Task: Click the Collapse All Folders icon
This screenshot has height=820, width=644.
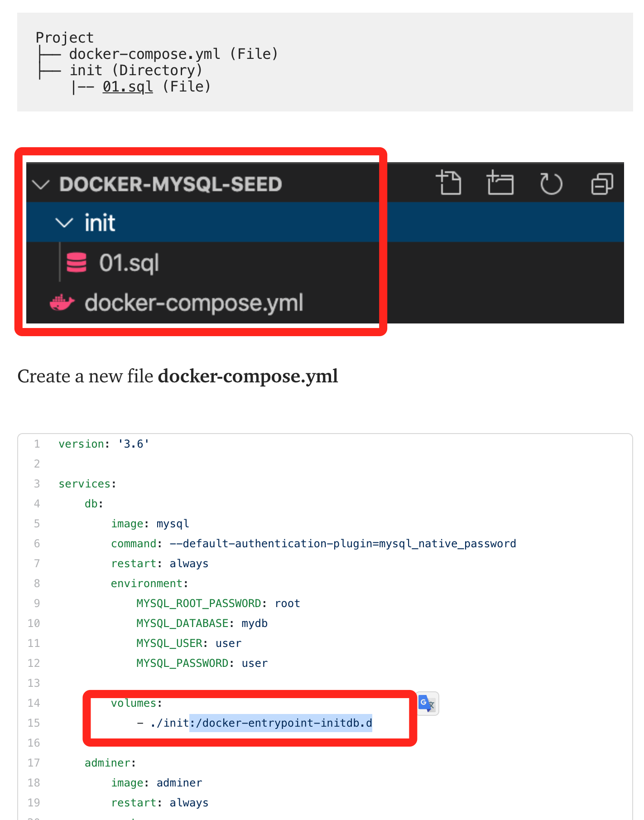Action: (602, 184)
